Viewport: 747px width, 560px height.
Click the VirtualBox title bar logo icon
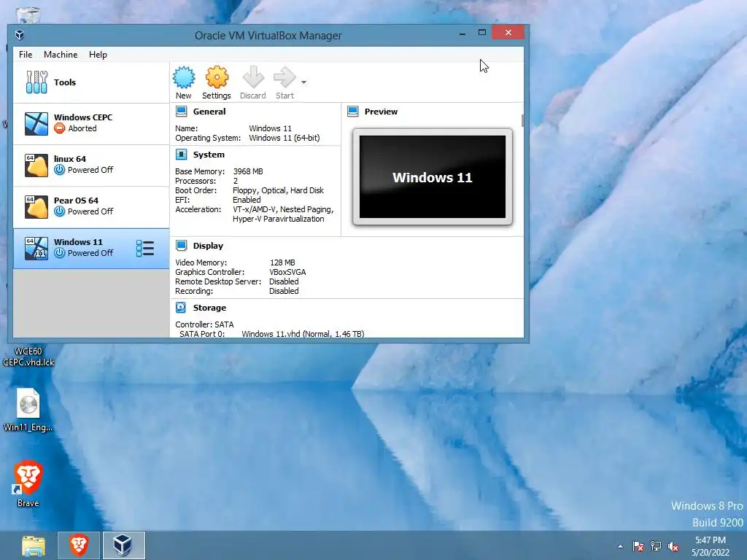tap(20, 35)
